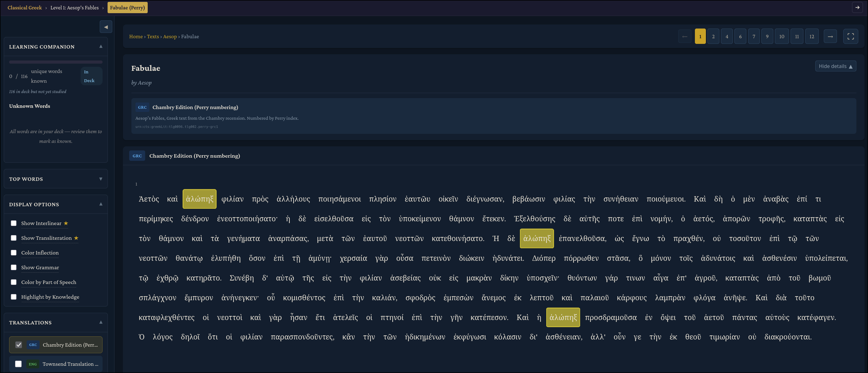The height and width of the screenshot is (373, 868).
Task: Collapse the Display Options section
Action: (x=100, y=204)
